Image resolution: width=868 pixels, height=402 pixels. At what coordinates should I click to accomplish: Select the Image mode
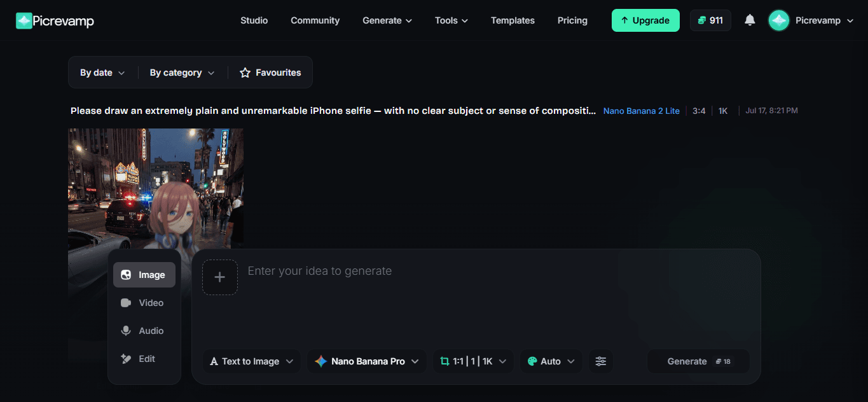click(x=144, y=275)
